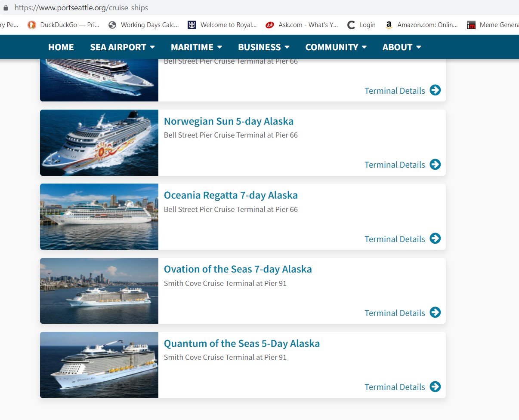The image size is (519, 420).
Task: Open the Ask.com bookmark
Action: pos(302,25)
